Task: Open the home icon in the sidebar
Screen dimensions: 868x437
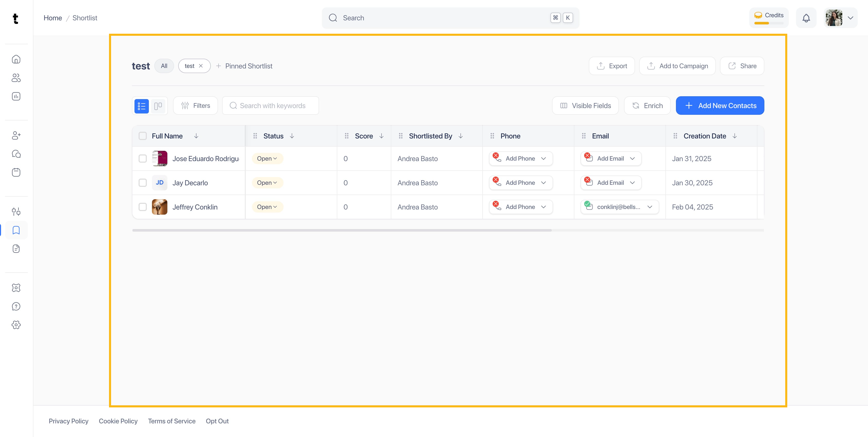Action: click(16, 59)
